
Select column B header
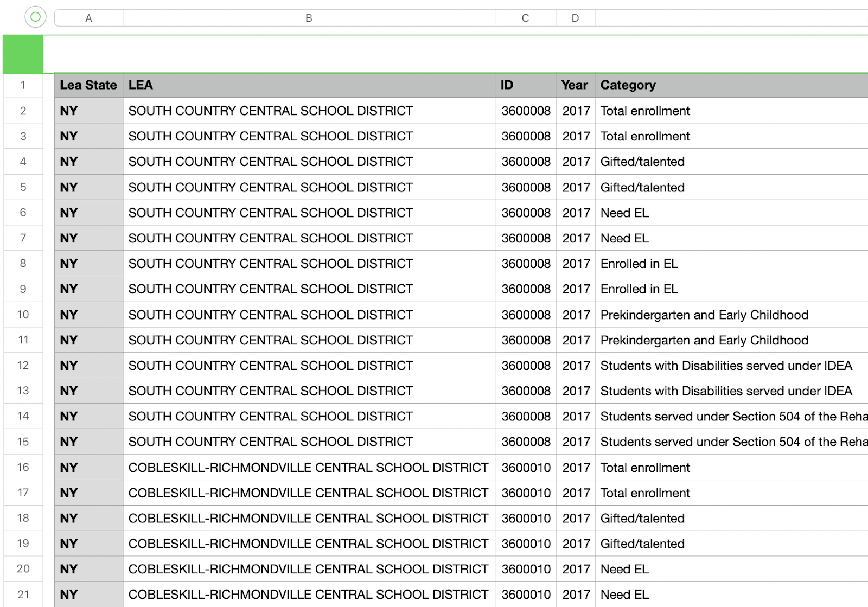(309, 18)
